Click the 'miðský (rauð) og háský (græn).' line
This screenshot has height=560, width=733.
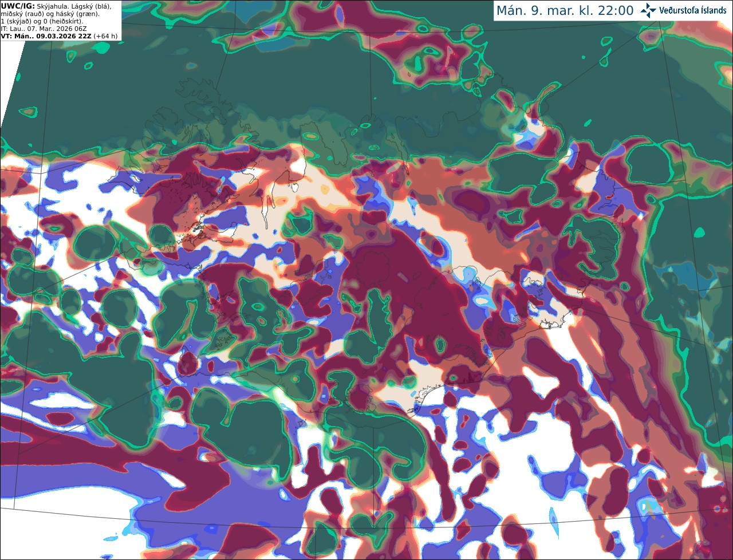(50, 14)
